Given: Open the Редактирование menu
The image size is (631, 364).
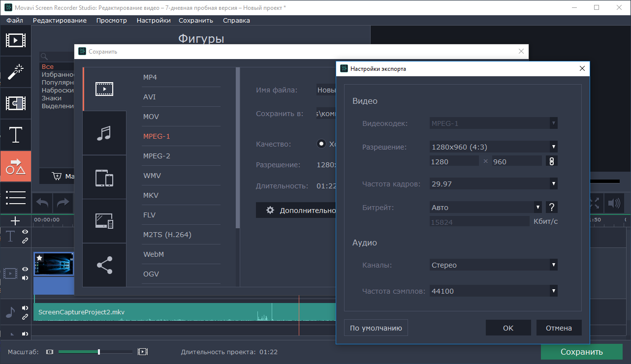Looking at the screenshot, I should pos(60,20).
